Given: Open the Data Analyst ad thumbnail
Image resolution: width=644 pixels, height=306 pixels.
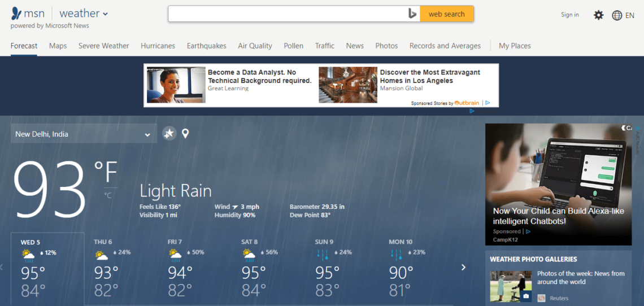Looking at the screenshot, I should pos(168,85).
